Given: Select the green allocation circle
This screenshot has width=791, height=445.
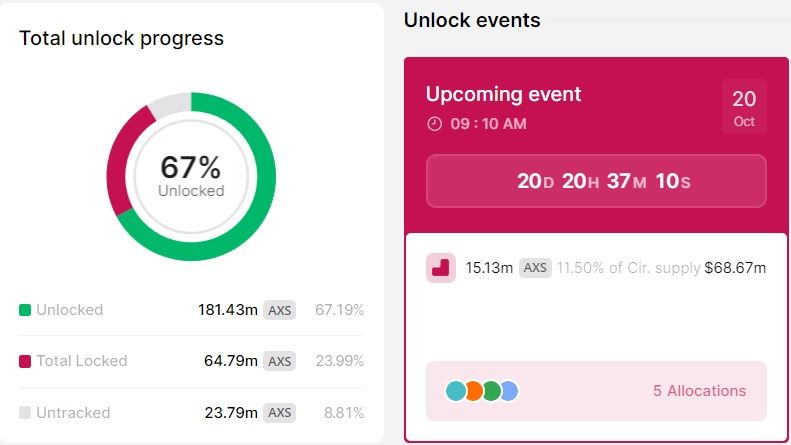Looking at the screenshot, I should pyautogui.click(x=492, y=391).
